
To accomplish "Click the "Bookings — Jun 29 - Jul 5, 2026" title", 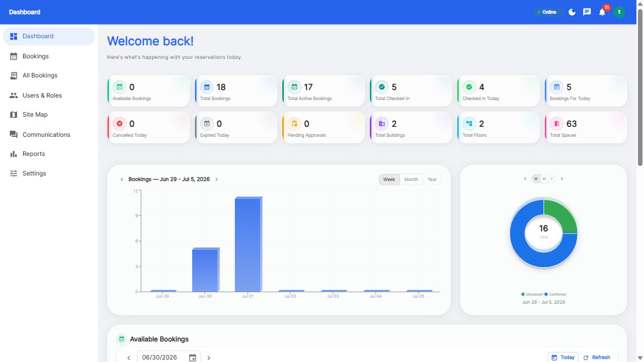I will pyautogui.click(x=169, y=179).
